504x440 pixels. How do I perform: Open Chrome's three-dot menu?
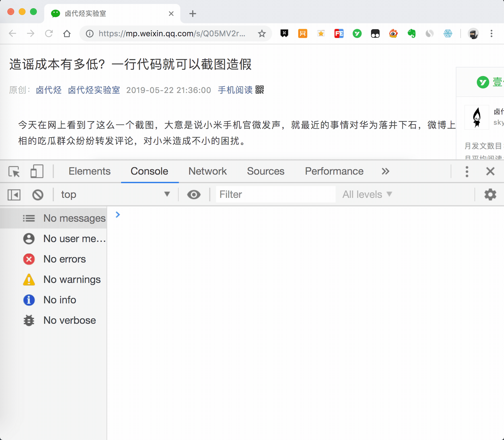click(x=492, y=33)
